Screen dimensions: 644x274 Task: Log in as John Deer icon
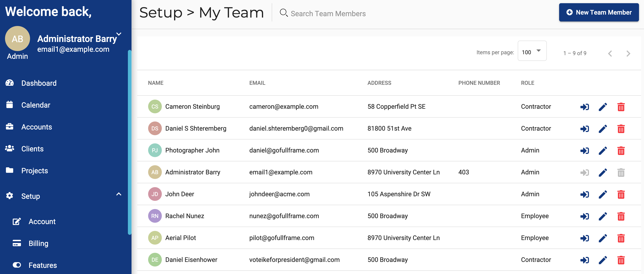[x=585, y=194]
